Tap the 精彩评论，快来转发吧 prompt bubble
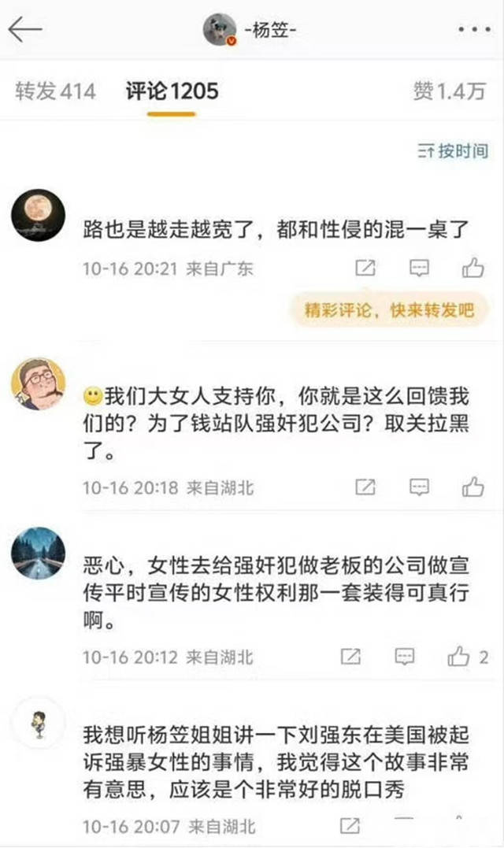The height and width of the screenshot is (848, 504). coord(389,310)
